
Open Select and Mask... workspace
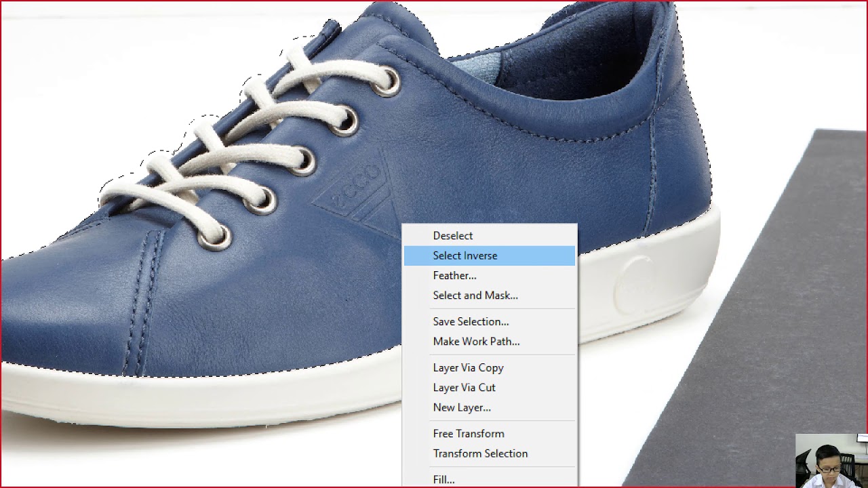coord(489,295)
